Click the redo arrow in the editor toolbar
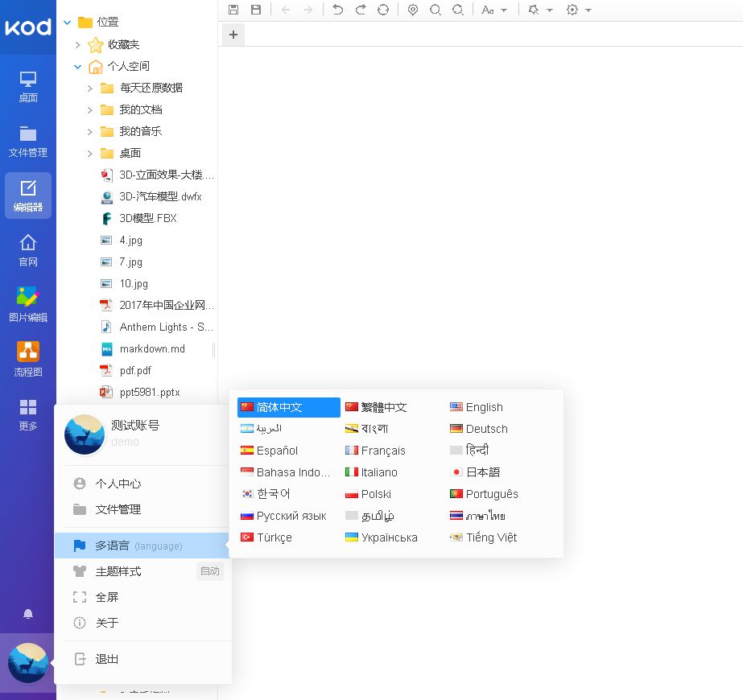Image resolution: width=743 pixels, height=700 pixels. [361, 10]
